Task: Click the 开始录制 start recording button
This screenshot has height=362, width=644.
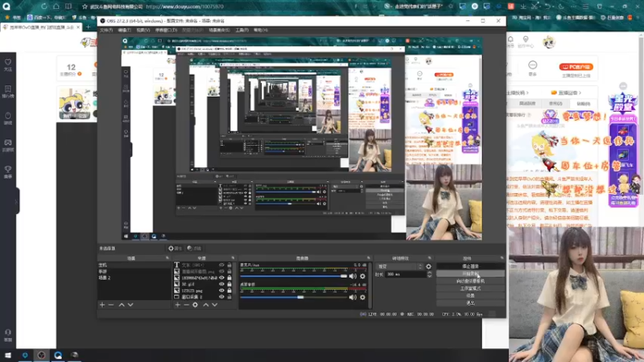Action: 470,274
